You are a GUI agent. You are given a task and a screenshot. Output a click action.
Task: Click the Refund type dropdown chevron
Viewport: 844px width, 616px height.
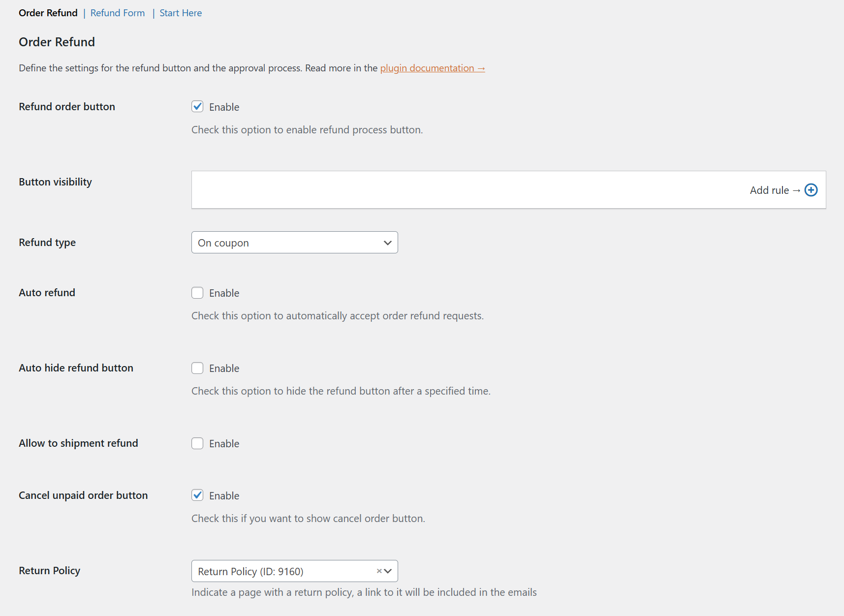tap(387, 243)
